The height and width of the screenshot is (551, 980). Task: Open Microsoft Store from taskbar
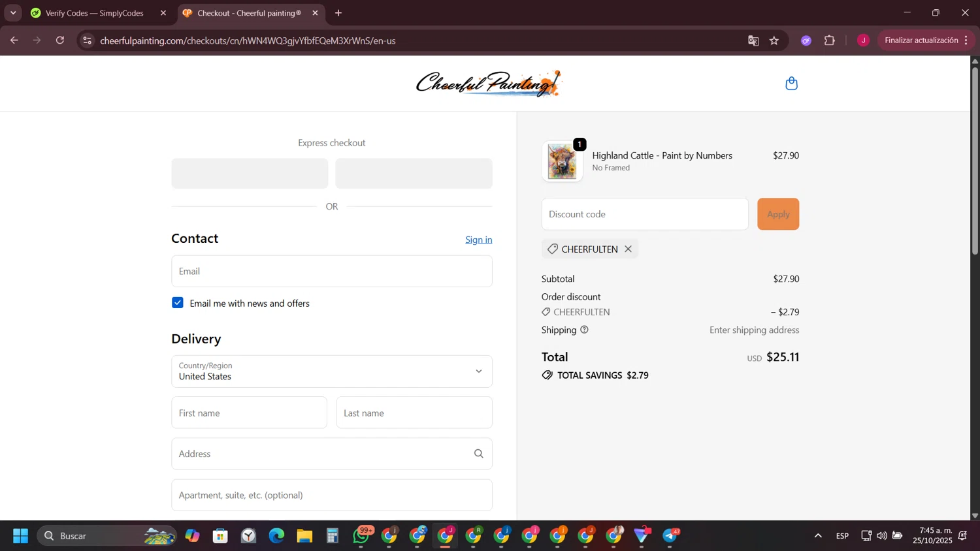tap(220, 536)
